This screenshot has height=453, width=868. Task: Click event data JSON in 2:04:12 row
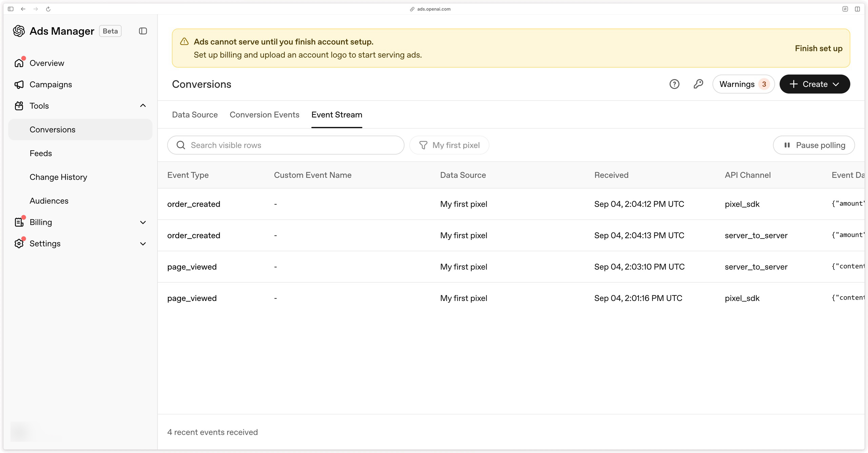click(x=848, y=204)
